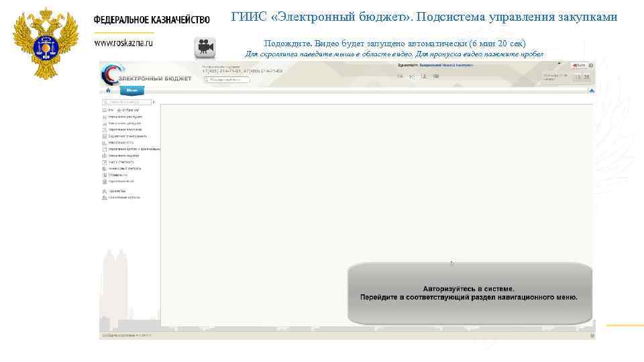Open Управление долгом и финансовыми активами item

coord(131,149)
